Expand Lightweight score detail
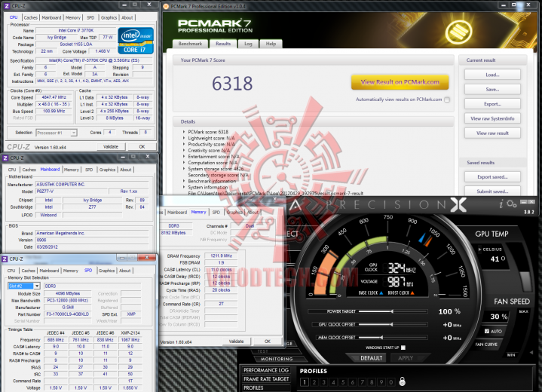Image resolution: width=542 pixels, height=392 pixels. 184,138
